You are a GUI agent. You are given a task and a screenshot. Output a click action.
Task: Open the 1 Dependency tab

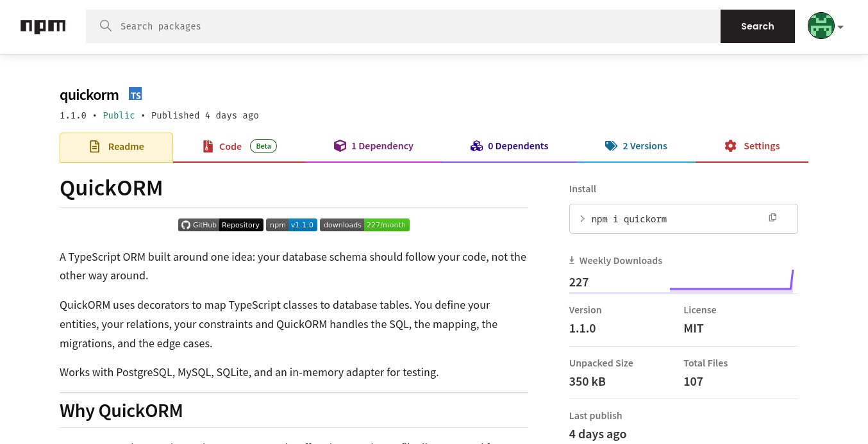click(x=373, y=147)
